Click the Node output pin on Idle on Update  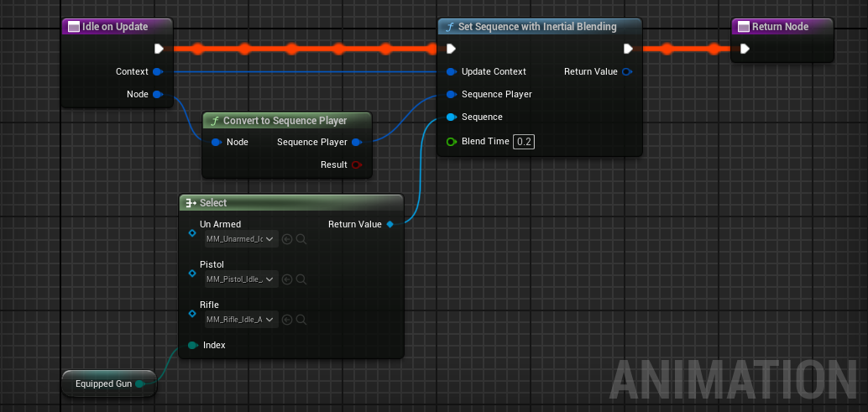point(158,95)
